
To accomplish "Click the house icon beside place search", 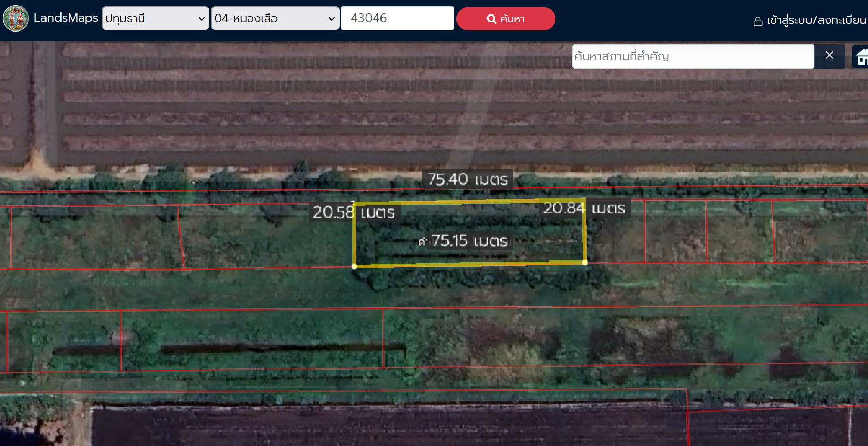I will pyautogui.click(x=861, y=56).
